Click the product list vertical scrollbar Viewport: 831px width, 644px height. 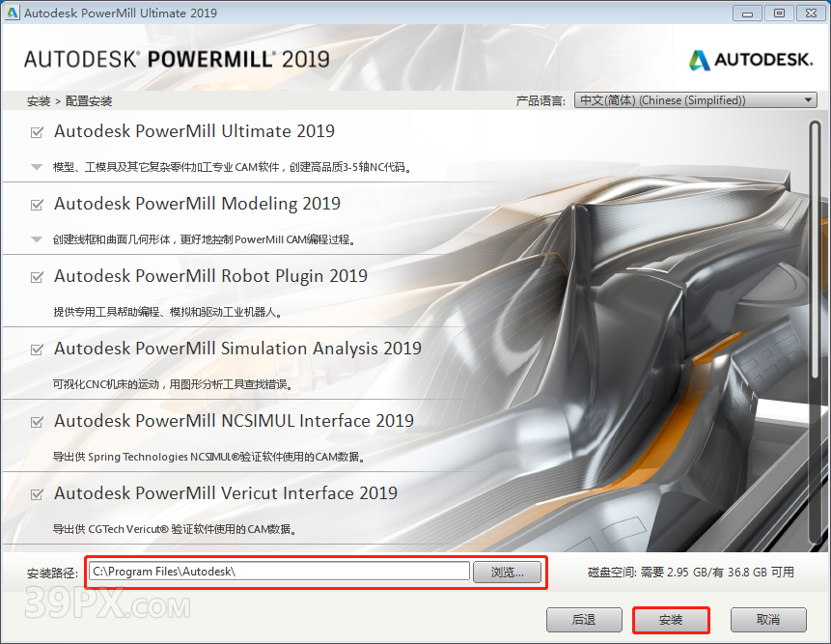815,332
